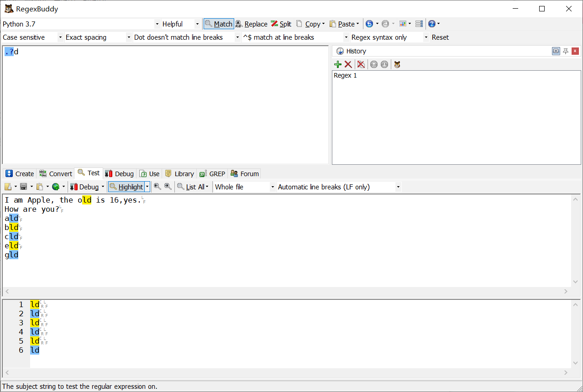Click the RegexBuddy title bar icon
The image size is (583, 392).
(x=9, y=9)
